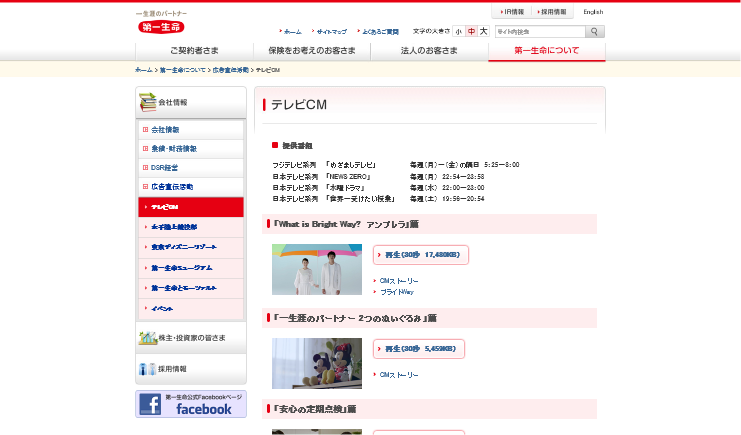Click 「安心の定期点検」篇 heading

tap(315, 409)
